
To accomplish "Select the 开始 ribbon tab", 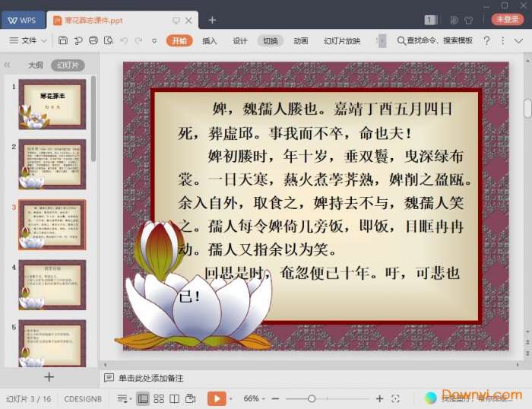I will pyautogui.click(x=179, y=41).
